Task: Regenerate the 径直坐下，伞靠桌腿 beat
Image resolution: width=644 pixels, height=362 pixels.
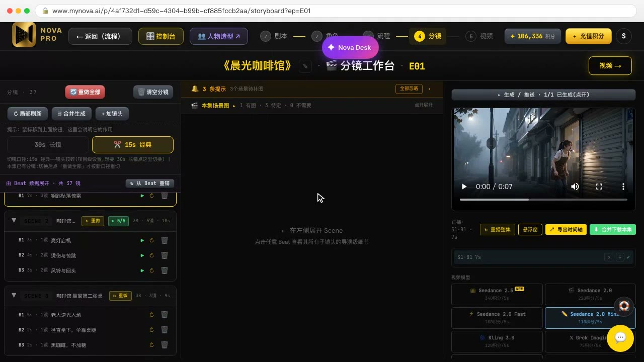Action: pos(151,330)
